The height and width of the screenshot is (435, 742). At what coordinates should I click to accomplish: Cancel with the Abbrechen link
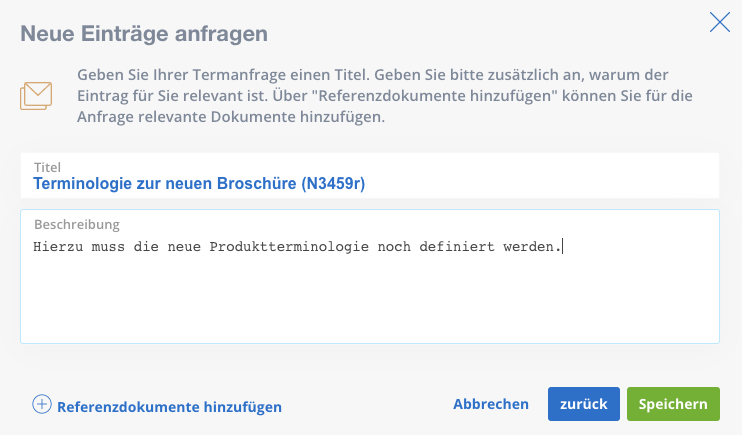click(491, 404)
